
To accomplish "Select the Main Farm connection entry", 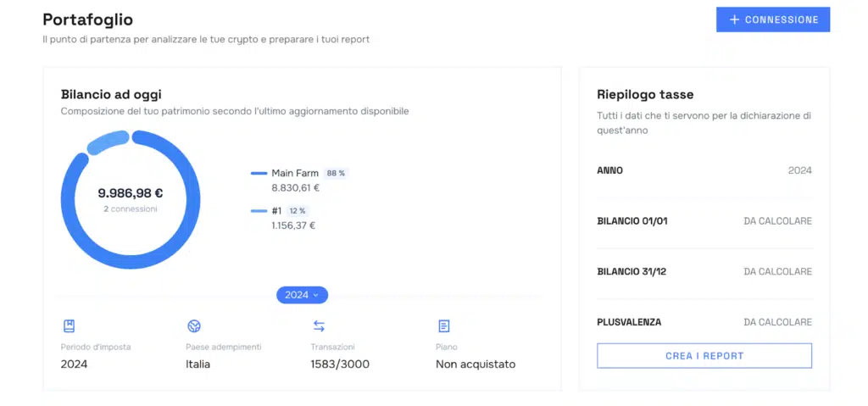I will point(294,173).
